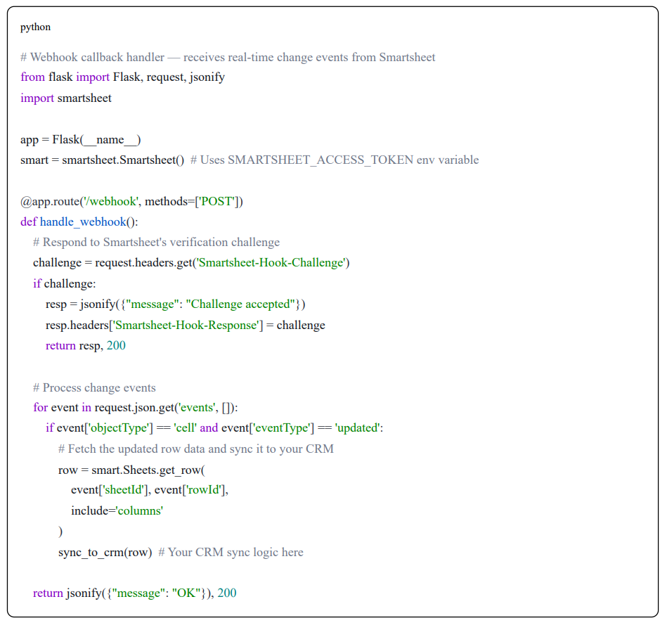
Task: Click the python language label
Action: tap(35, 27)
